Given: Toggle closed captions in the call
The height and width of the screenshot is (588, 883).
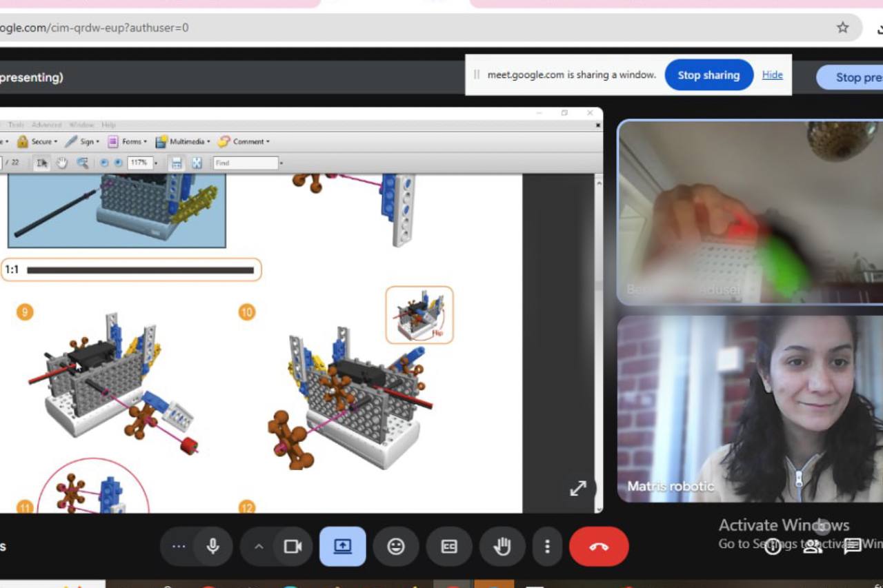Looking at the screenshot, I should coord(449,547).
